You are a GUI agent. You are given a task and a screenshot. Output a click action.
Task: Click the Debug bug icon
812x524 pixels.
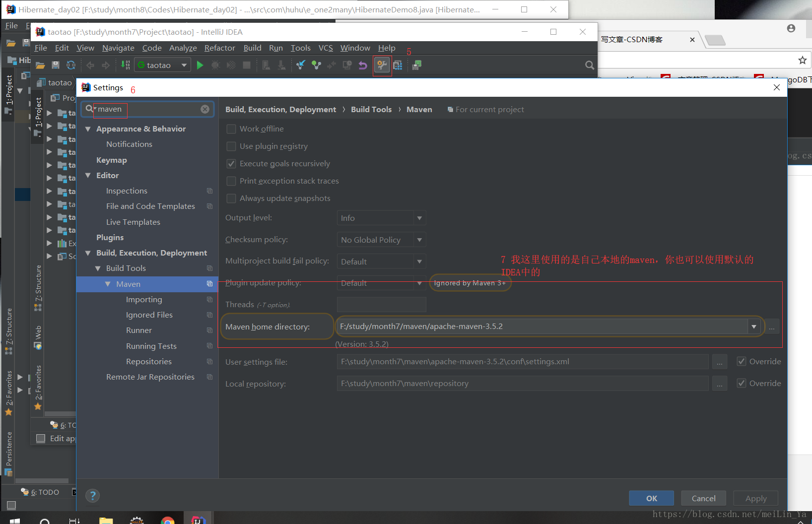tap(216, 65)
